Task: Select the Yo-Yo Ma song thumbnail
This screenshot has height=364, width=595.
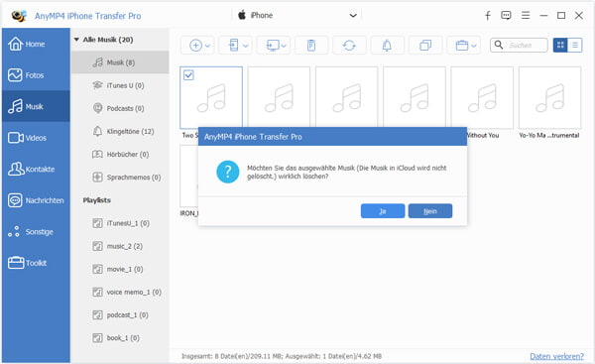Action: pos(549,97)
